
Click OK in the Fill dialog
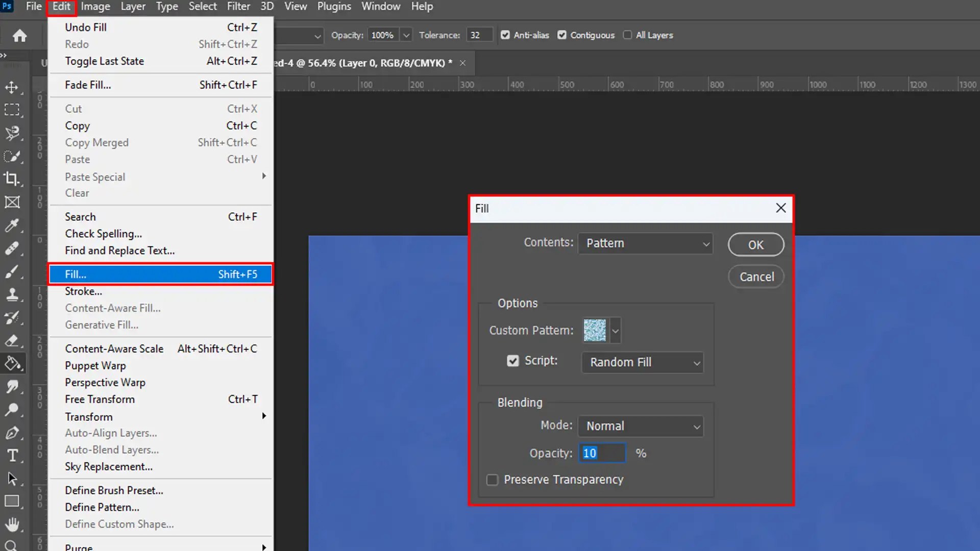(756, 245)
